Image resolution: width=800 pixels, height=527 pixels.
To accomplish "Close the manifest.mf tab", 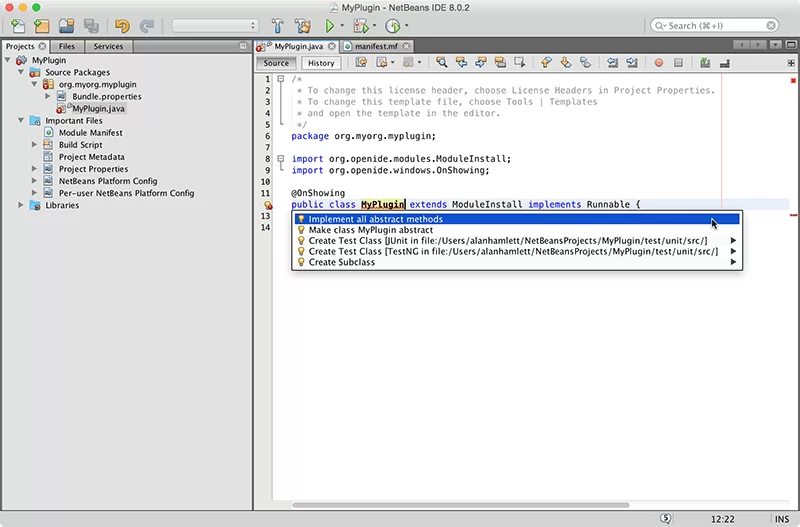I will pyautogui.click(x=407, y=46).
